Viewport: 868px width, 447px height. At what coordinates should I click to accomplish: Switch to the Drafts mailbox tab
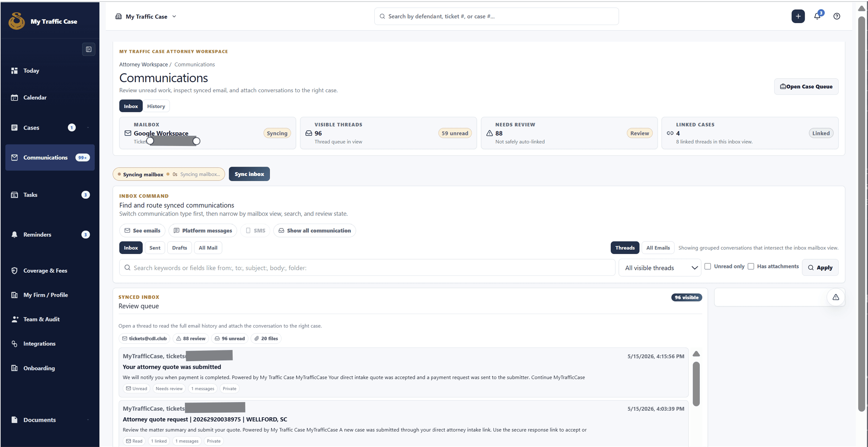pos(179,248)
